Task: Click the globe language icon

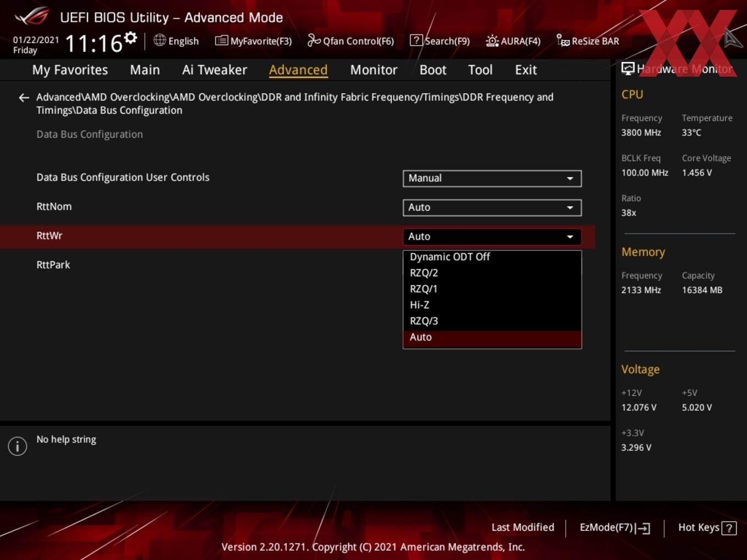Action: coord(159,40)
